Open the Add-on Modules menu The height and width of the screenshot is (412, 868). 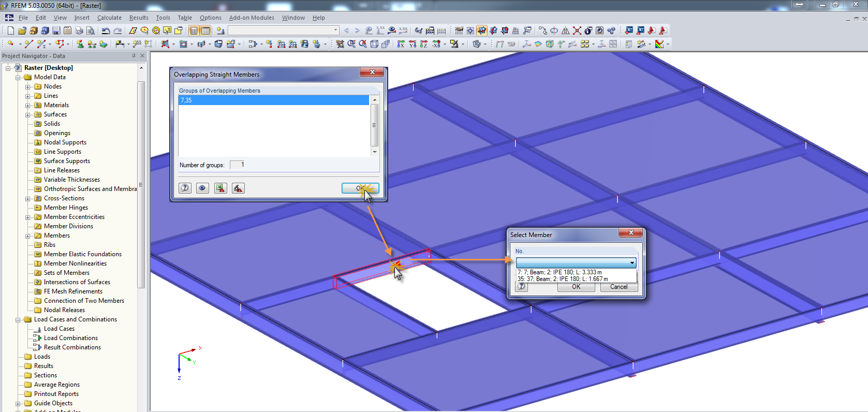252,18
